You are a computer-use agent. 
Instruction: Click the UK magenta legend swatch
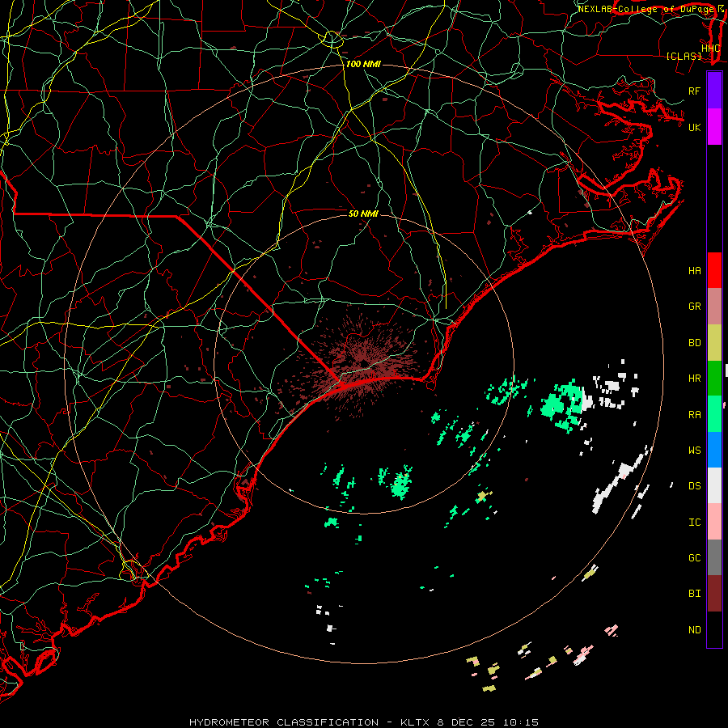(x=714, y=127)
